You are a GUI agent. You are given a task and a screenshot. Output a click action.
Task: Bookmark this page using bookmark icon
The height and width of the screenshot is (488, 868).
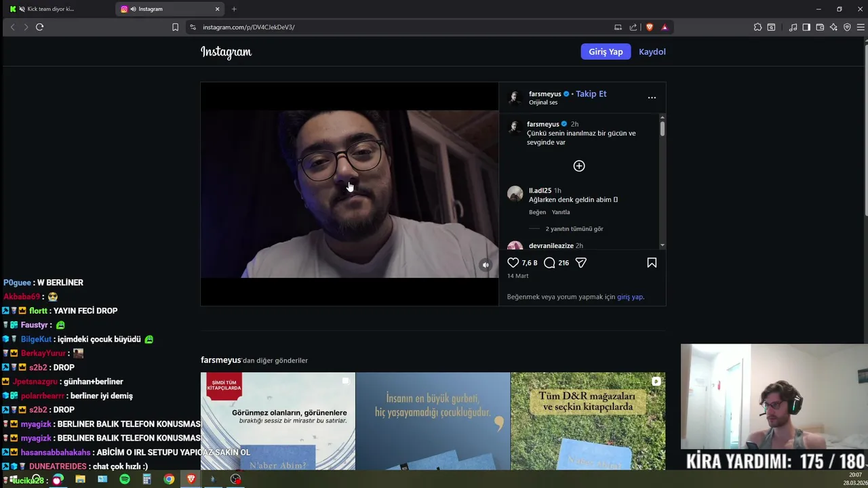click(175, 27)
